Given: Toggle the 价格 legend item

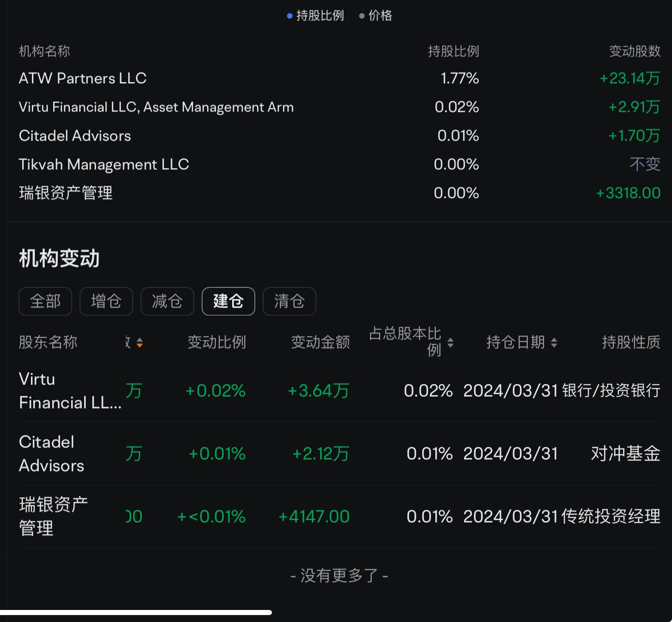Looking at the screenshot, I should point(376,16).
